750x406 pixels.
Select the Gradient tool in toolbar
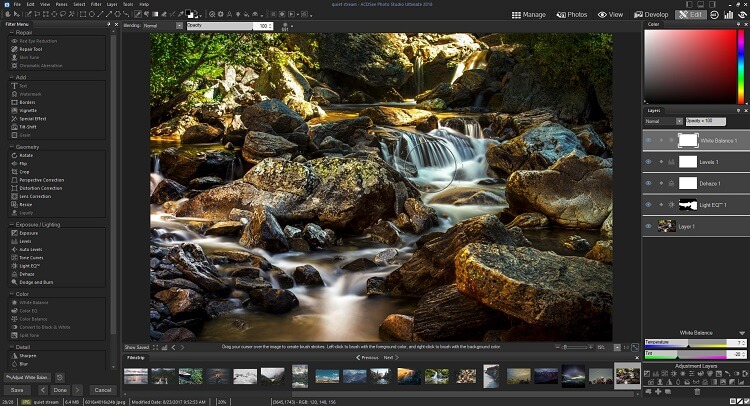[x=155, y=14]
